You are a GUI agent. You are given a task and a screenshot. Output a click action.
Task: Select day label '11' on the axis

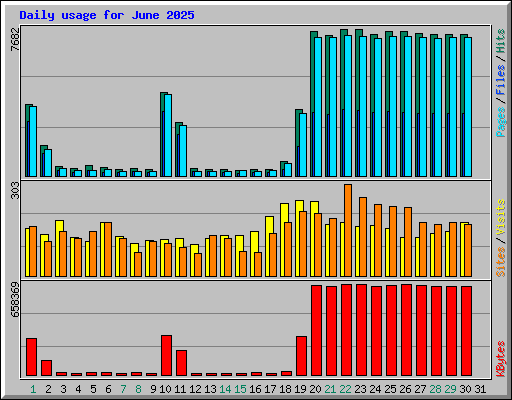tap(180, 389)
